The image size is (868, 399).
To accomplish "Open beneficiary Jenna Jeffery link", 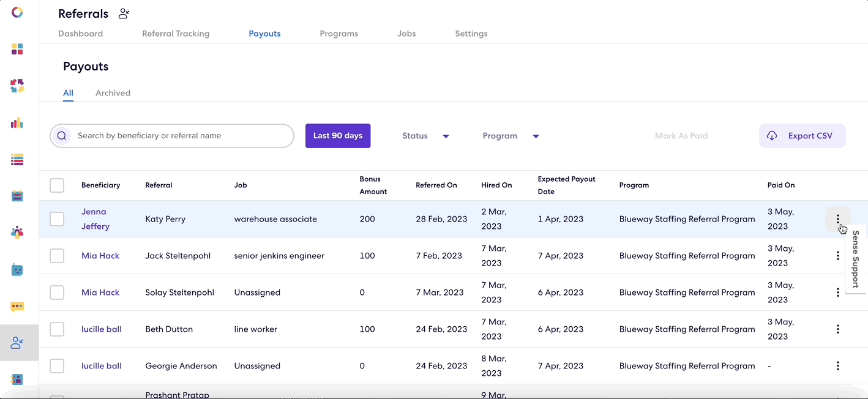I will tap(95, 219).
